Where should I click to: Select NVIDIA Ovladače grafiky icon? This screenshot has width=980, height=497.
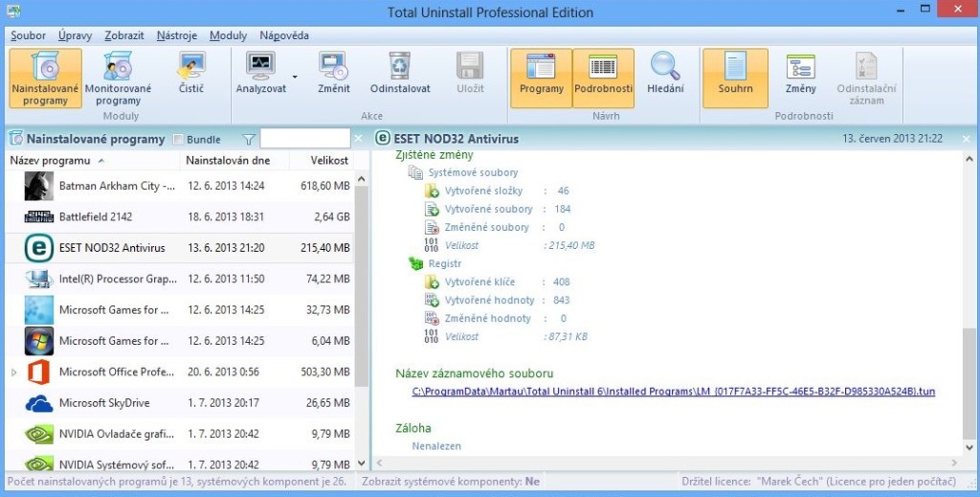tap(38, 434)
